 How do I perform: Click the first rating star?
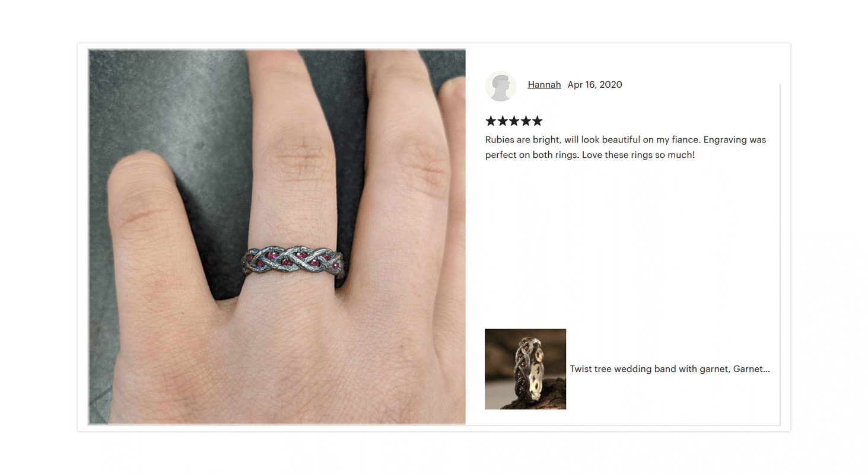(x=491, y=121)
